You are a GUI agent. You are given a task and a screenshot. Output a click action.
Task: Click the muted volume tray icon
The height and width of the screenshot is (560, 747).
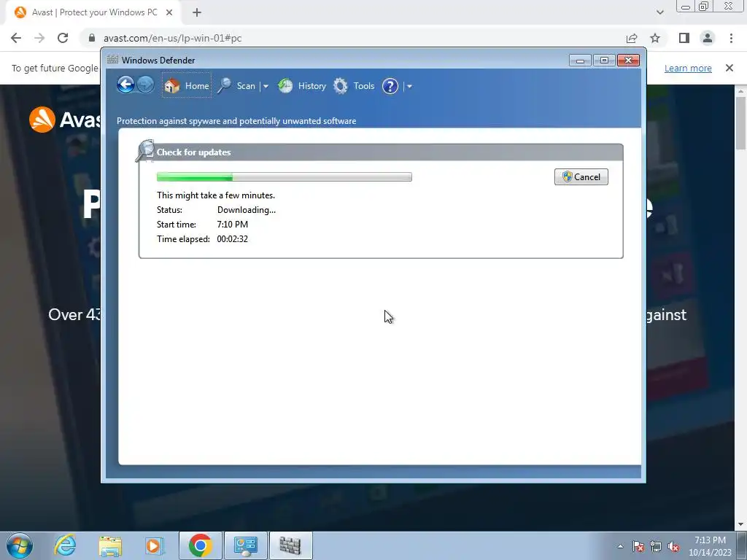[673, 546]
